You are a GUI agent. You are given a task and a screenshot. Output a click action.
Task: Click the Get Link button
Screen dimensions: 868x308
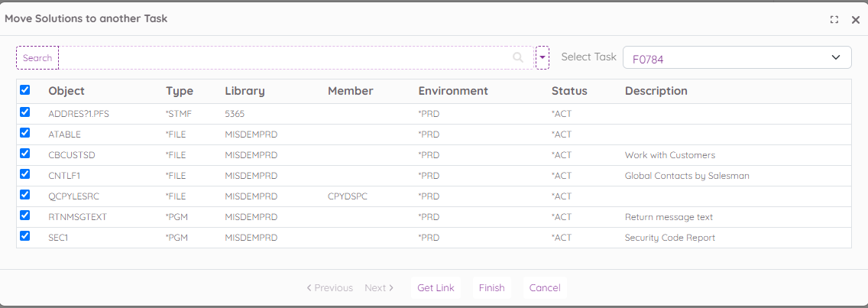[436, 288]
